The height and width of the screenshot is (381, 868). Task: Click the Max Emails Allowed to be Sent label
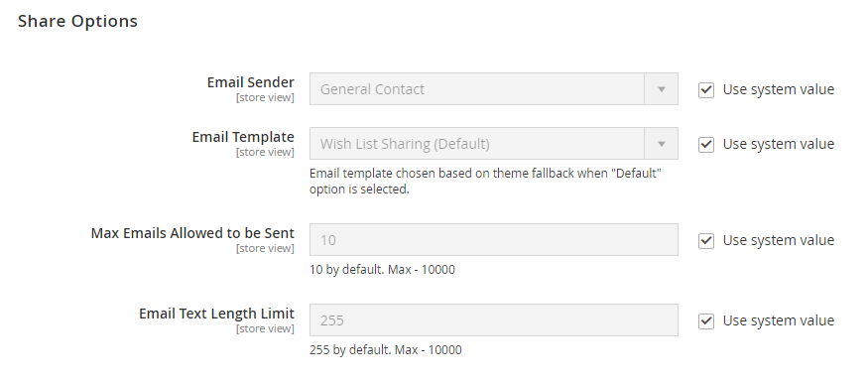pyautogui.click(x=192, y=233)
